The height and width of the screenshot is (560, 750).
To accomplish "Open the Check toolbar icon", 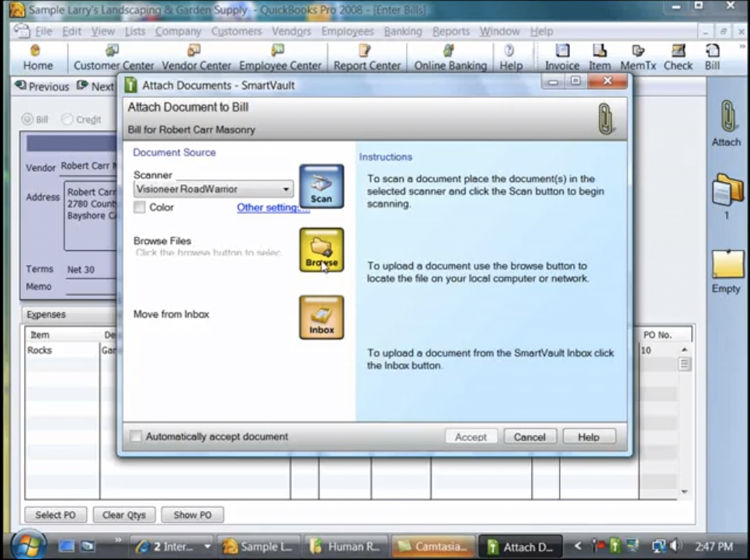I will [678, 57].
